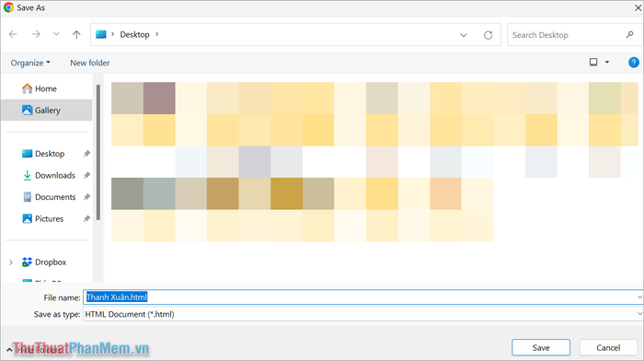Expand the chevron after Desktop in path
Viewport: 644px width, 361px height.
(x=157, y=35)
